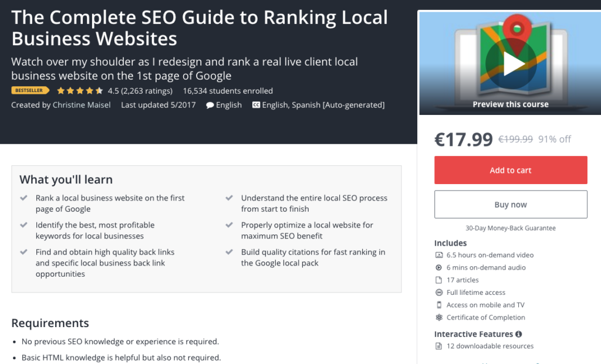Click '6 mins on-demand audio' text

[x=486, y=267]
